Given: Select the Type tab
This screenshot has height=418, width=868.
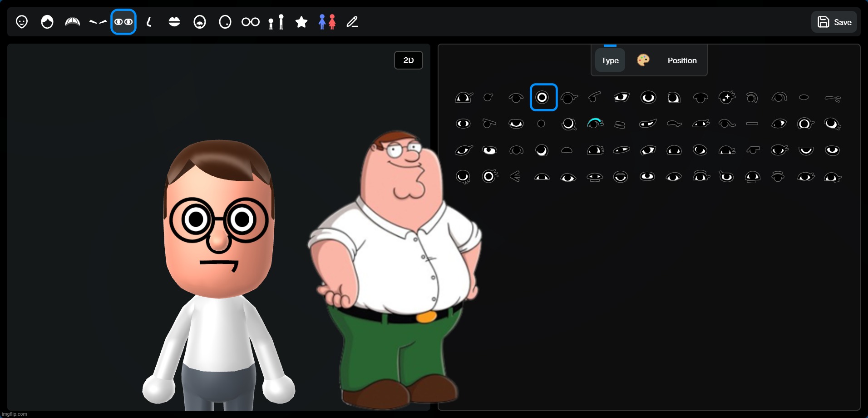Looking at the screenshot, I should [x=610, y=60].
